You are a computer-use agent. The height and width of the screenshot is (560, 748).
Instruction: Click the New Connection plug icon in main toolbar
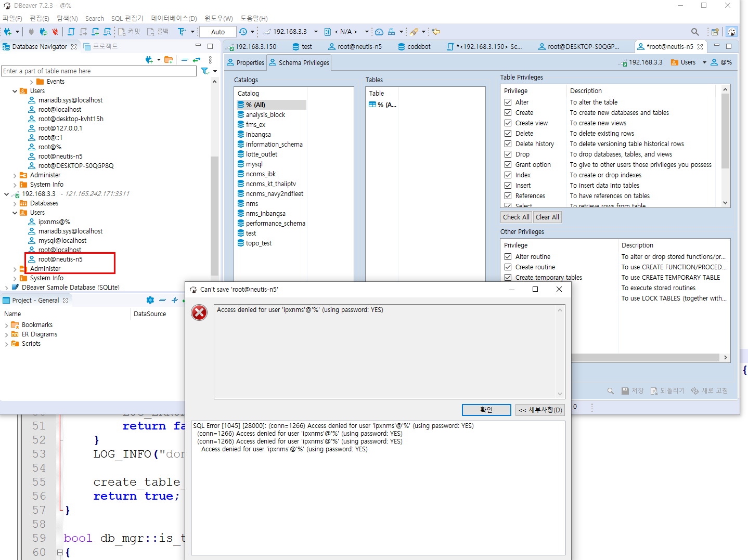tap(7, 32)
